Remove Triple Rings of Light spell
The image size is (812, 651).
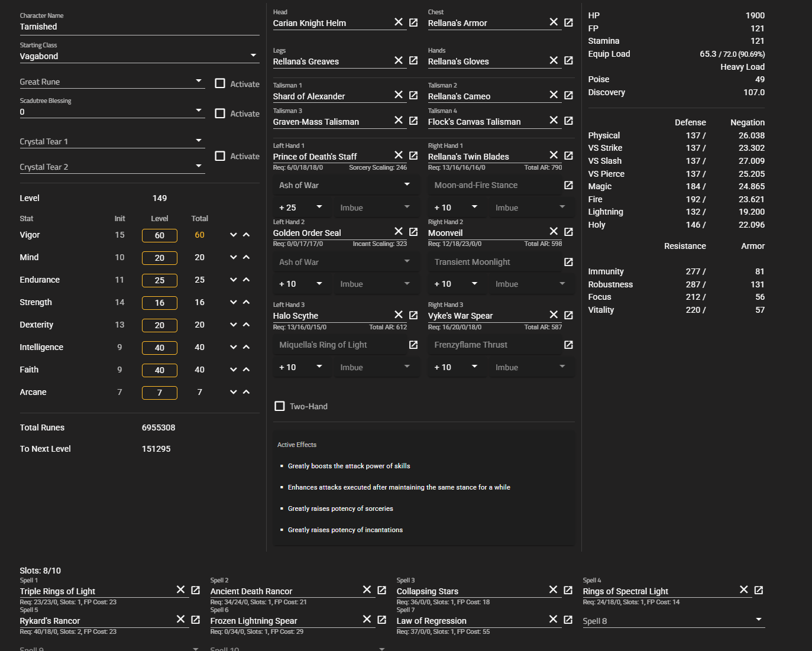pyautogui.click(x=181, y=590)
